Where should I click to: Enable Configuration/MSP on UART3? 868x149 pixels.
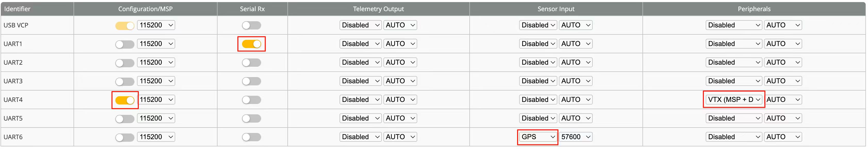[124, 81]
